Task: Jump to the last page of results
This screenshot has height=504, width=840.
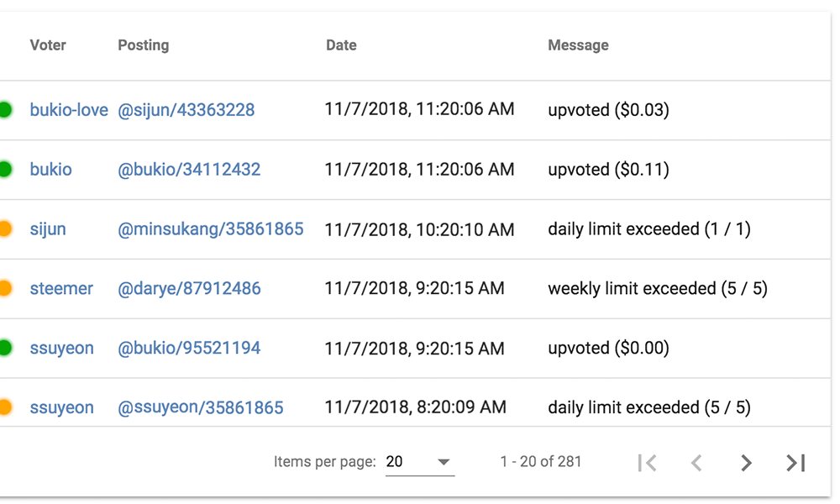Action: coord(795,463)
